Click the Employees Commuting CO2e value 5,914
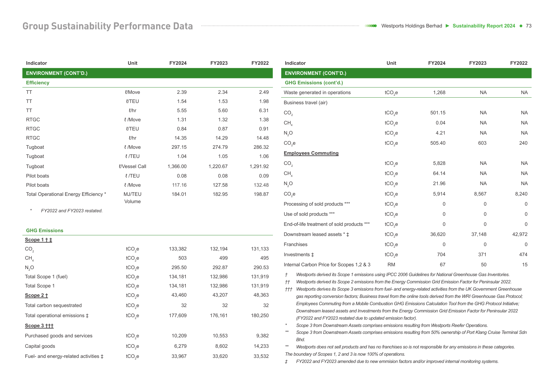 [439, 194]
